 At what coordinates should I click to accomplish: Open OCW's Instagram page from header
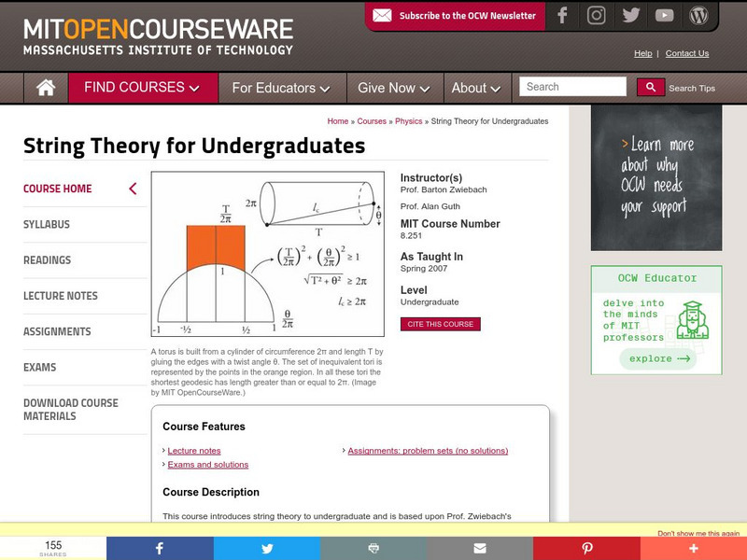click(596, 16)
